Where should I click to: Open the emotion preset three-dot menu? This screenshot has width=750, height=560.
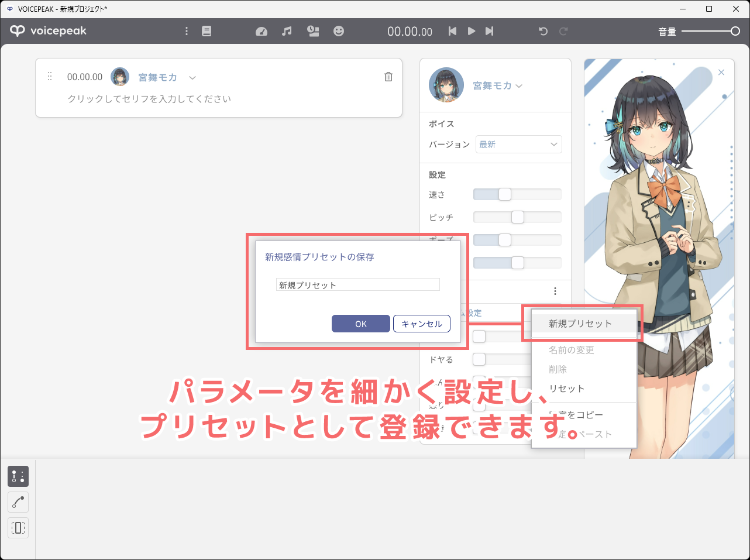click(555, 291)
